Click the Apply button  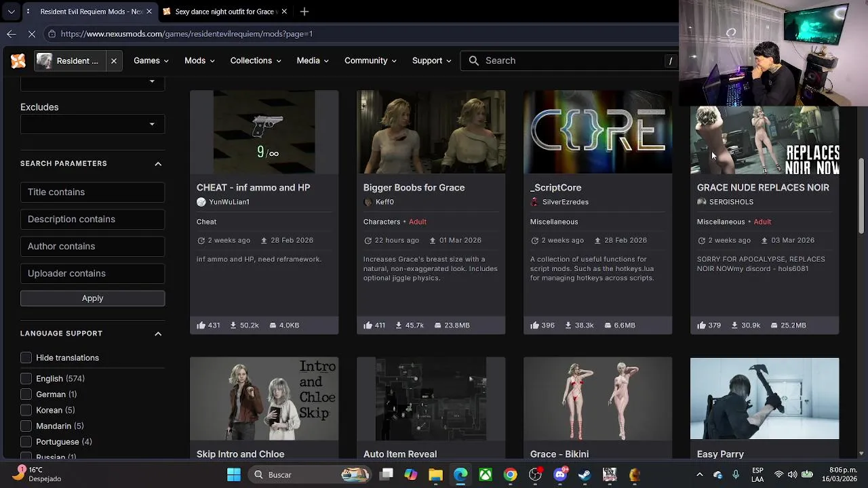[x=92, y=298]
